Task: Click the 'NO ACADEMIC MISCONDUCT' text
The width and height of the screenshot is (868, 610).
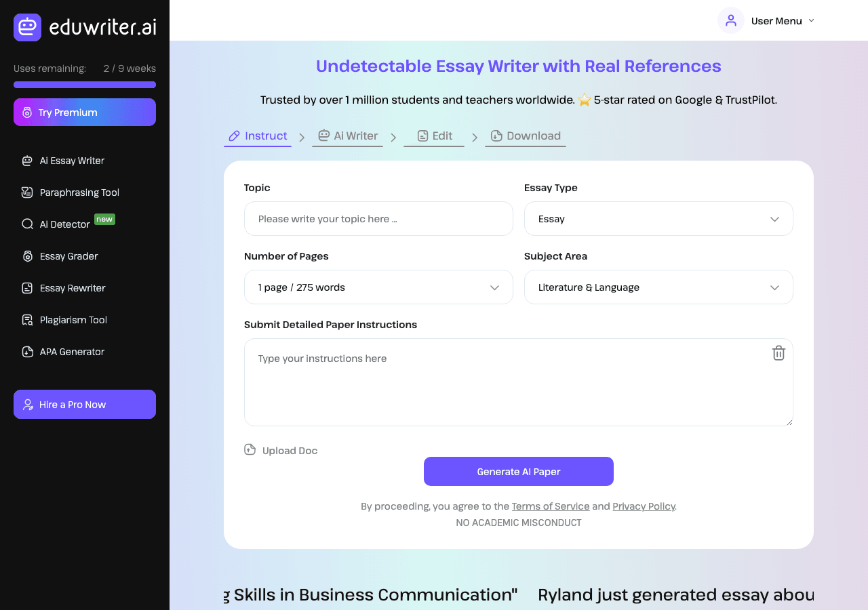Action: pyautogui.click(x=519, y=523)
